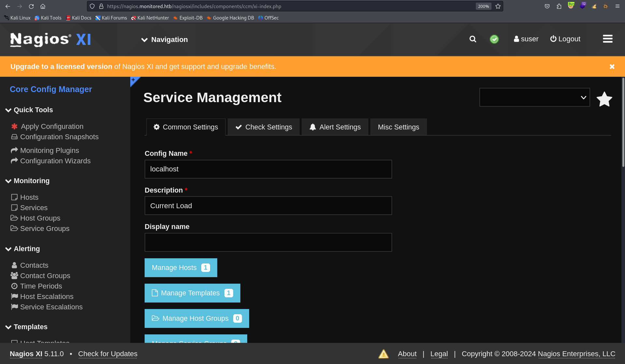The height and width of the screenshot is (364, 625).
Task: Open Services in the sidebar
Action: [x=29, y=208]
